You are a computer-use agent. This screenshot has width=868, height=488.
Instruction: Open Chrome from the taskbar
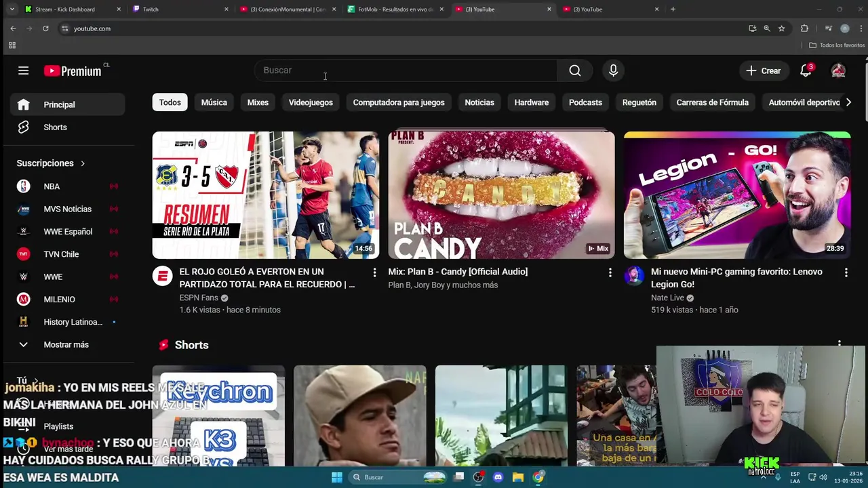click(538, 477)
